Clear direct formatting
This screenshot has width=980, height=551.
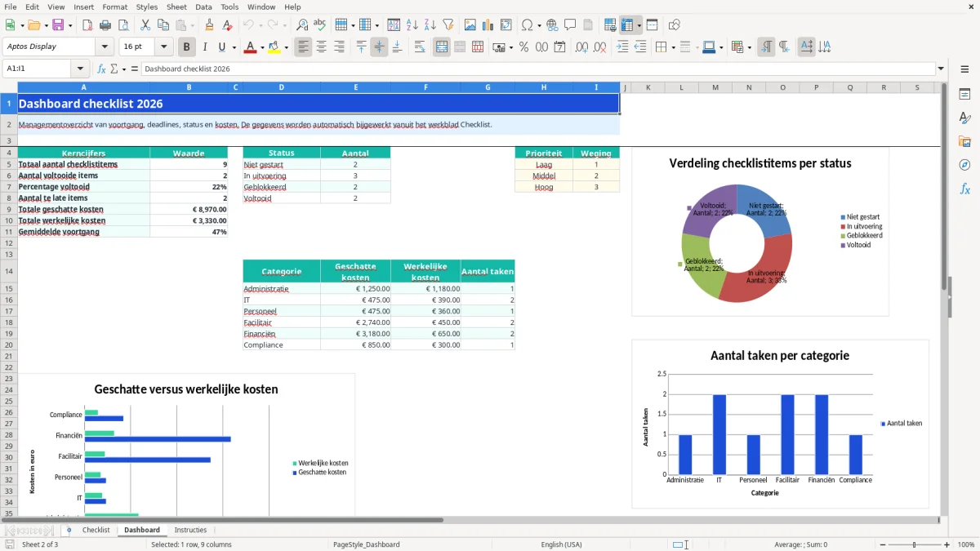pyautogui.click(x=228, y=25)
